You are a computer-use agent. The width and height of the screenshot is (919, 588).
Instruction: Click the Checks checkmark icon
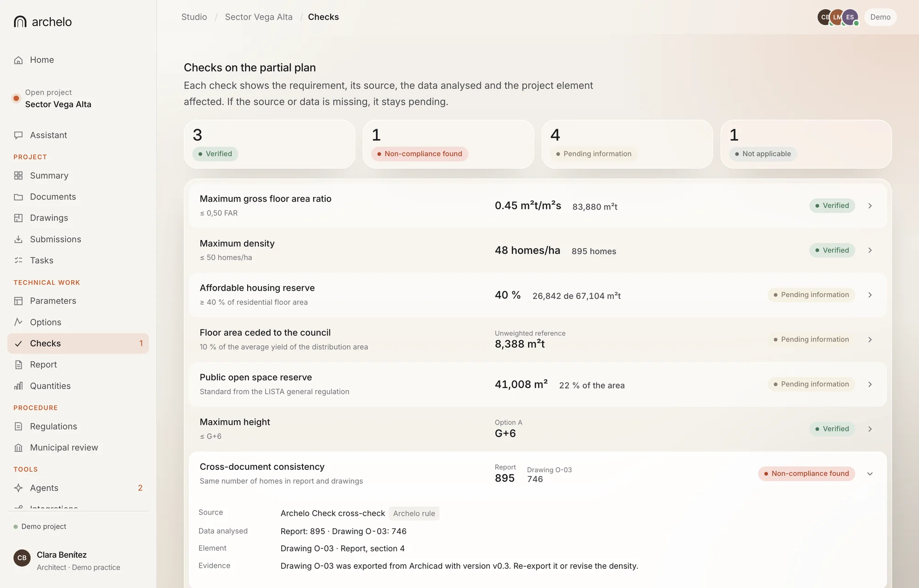pyautogui.click(x=18, y=344)
